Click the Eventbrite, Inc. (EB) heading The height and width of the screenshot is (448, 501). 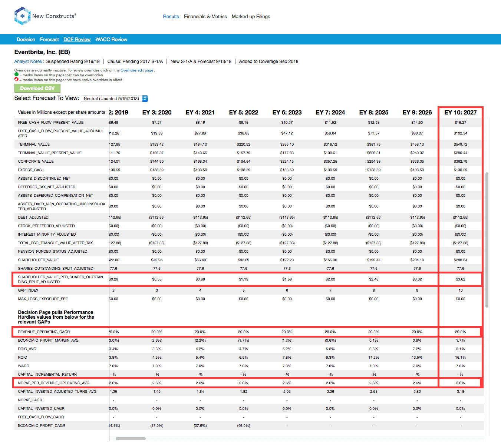pyautogui.click(x=42, y=52)
